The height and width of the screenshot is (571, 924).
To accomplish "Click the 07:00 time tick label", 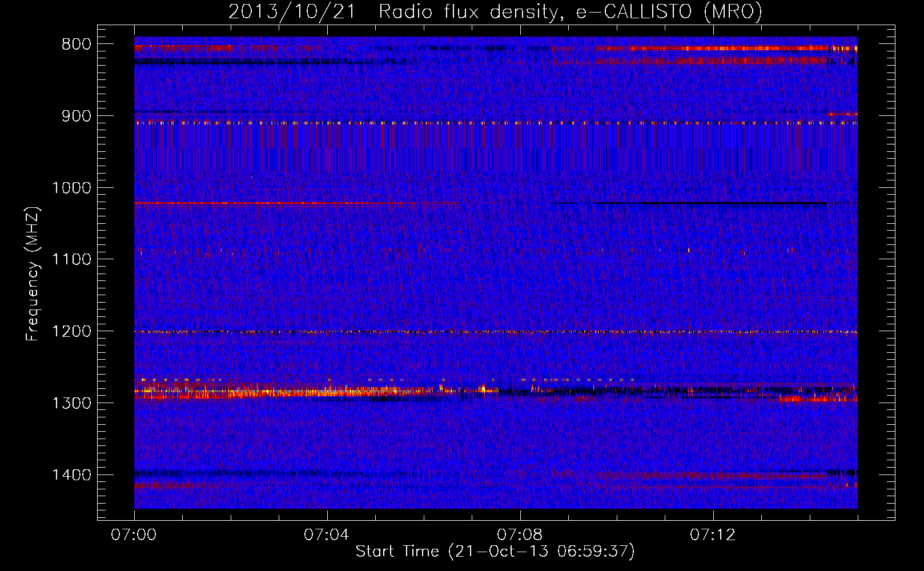I will (134, 535).
